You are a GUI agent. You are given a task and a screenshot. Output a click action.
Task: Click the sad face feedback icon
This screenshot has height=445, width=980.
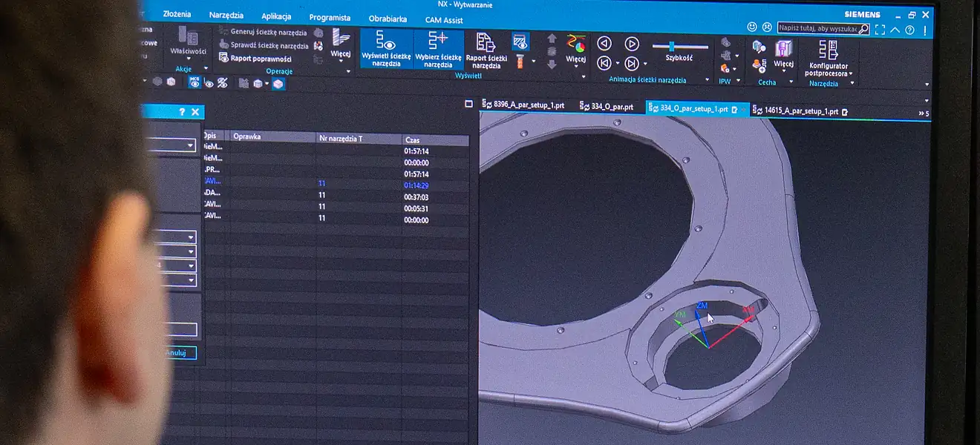[x=767, y=27]
